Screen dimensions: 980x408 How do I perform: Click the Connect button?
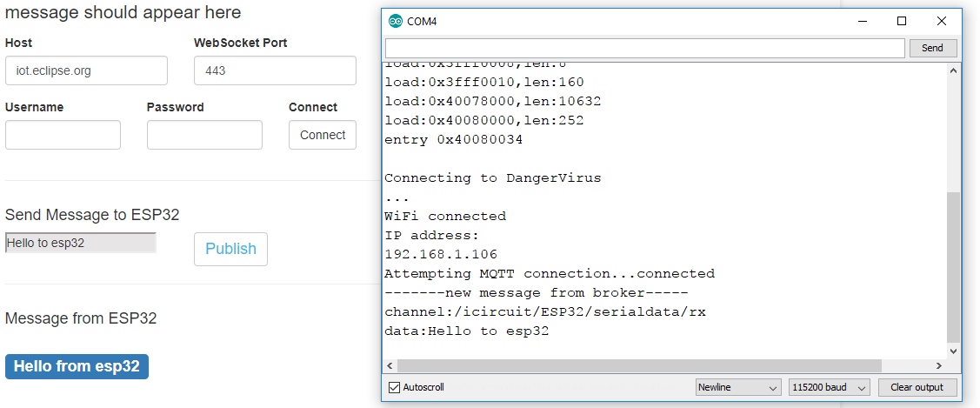click(x=323, y=135)
